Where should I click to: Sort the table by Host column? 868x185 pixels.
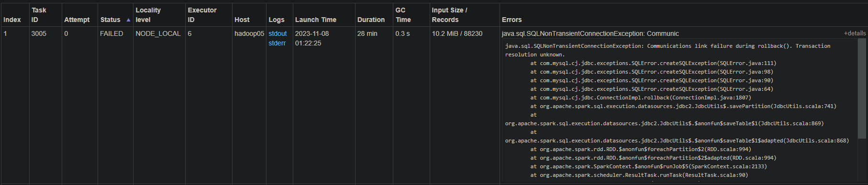(x=242, y=20)
